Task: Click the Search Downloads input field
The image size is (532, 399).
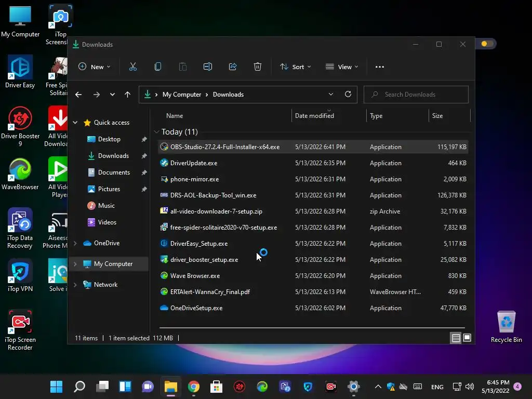Action: 416,95
